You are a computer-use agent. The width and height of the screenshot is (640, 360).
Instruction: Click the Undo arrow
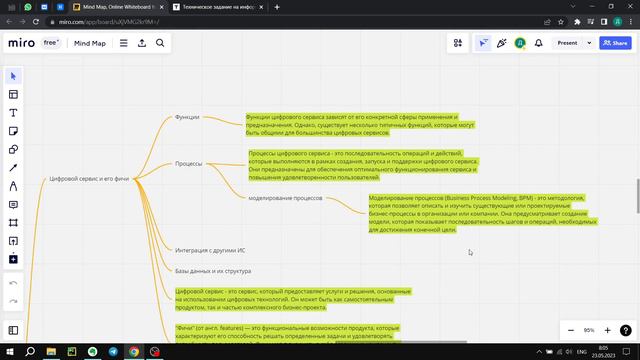(13, 283)
